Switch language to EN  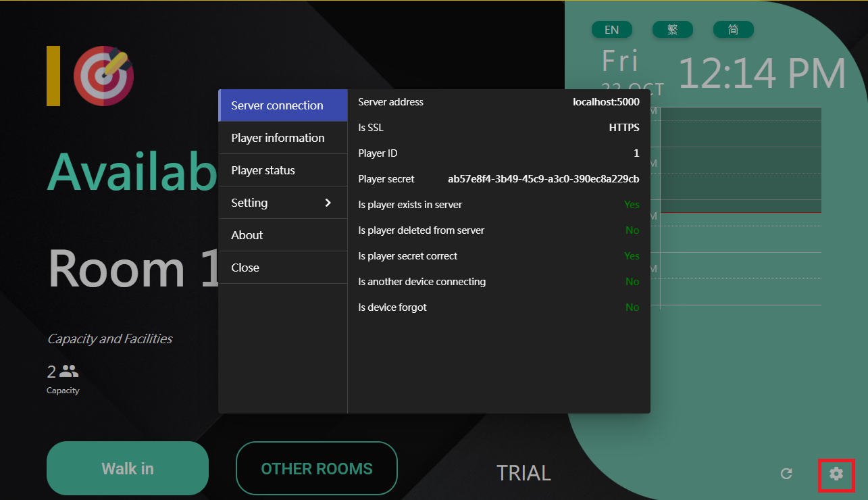coord(611,30)
